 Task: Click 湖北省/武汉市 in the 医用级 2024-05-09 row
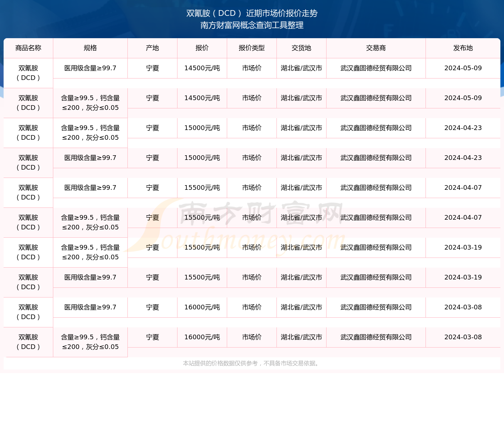coord(301,68)
